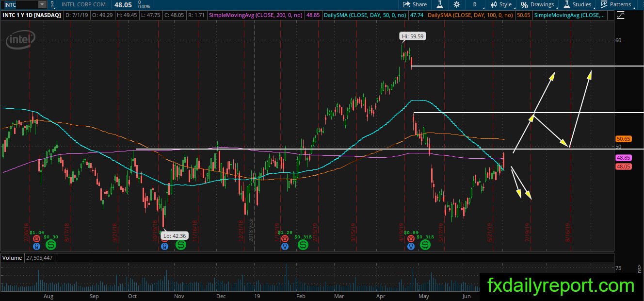Click the INTEL CORP COM description
Image resolution: width=644 pixels, height=301 pixels.
coord(84,4)
